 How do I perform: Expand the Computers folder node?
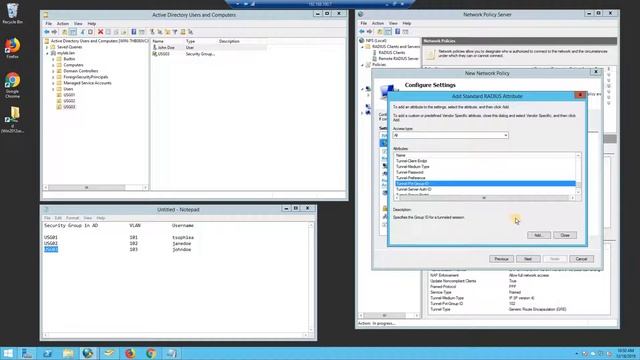click(53, 65)
